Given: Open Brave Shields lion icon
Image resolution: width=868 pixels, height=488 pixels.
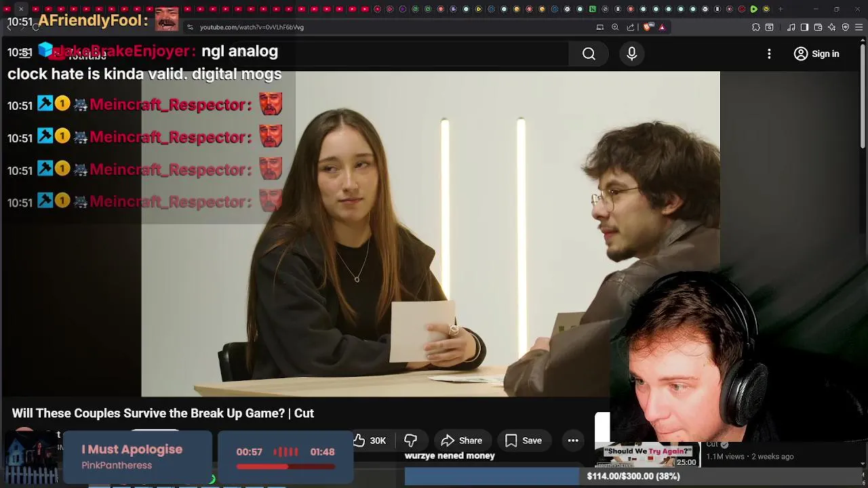Looking at the screenshot, I should click(648, 27).
